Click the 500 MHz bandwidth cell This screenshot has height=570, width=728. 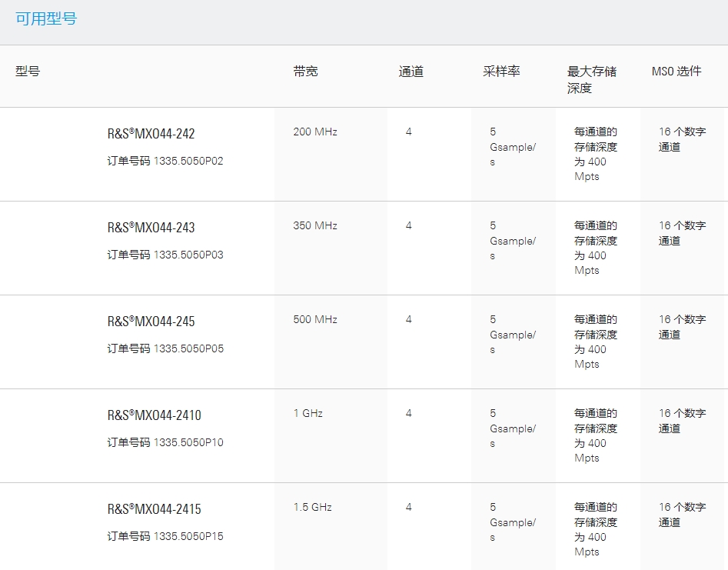point(315,319)
